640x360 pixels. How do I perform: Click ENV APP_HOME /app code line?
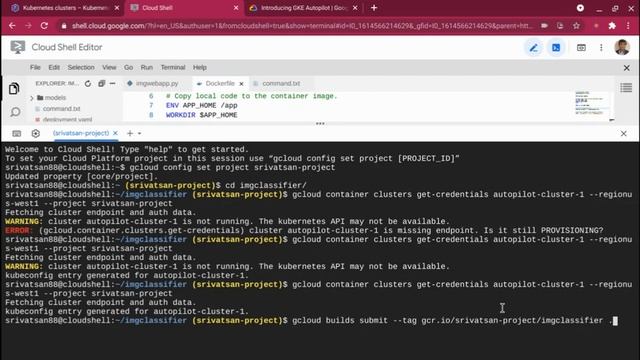201,105
